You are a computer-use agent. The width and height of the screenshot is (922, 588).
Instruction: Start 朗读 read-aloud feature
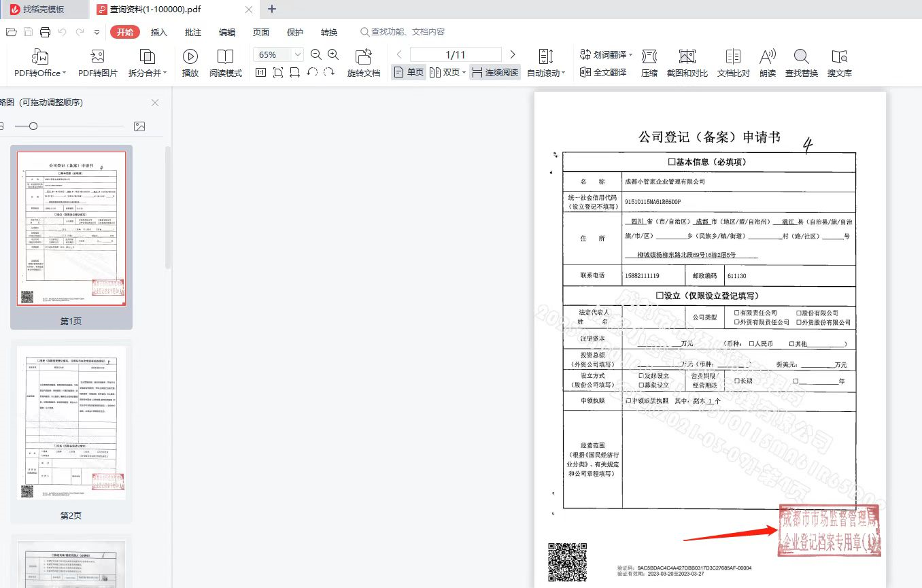[x=768, y=57]
